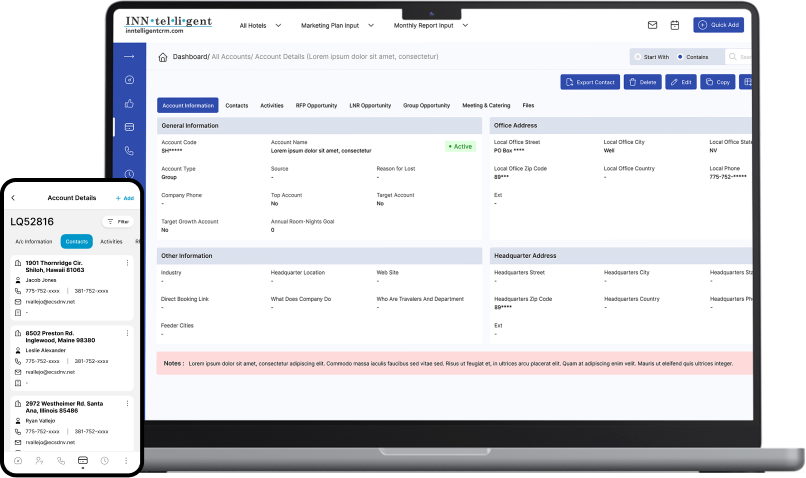The image size is (806, 478).
Task: Click the green Active status badge
Action: click(460, 146)
